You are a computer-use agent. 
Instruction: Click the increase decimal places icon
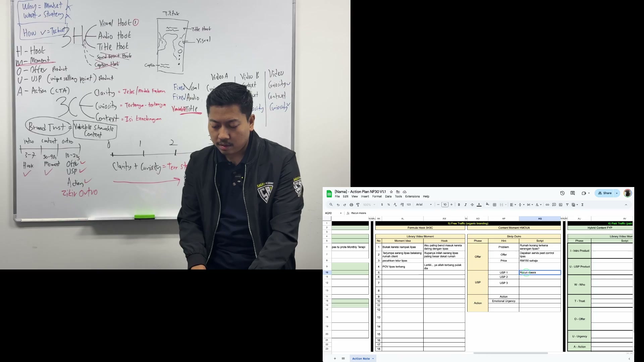tap(402, 204)
